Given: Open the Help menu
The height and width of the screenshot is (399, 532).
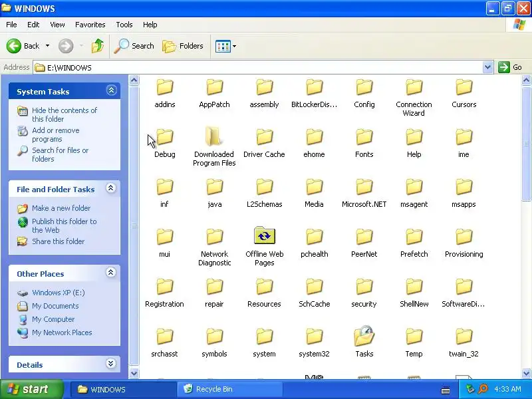Looking at the screenshot, I should tap(150, 25).
